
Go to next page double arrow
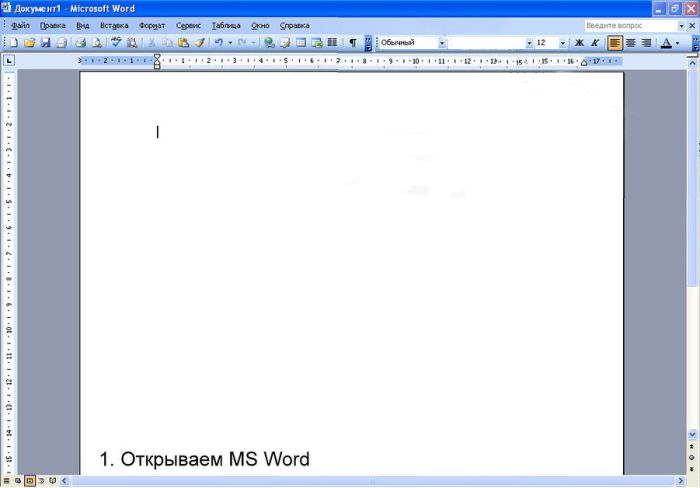point(692,468)
